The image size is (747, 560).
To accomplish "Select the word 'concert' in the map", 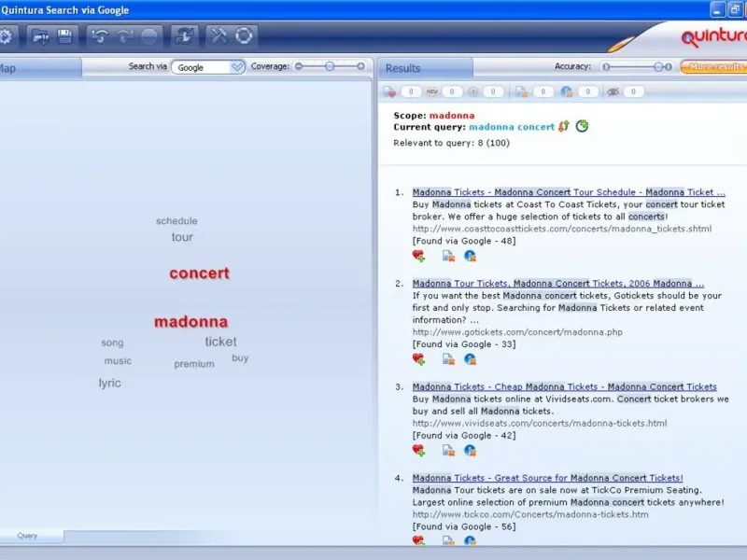I will pos(199,273).
